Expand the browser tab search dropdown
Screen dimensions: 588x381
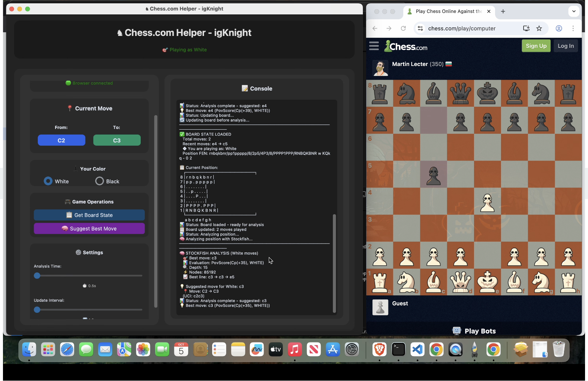coord(574,11)
